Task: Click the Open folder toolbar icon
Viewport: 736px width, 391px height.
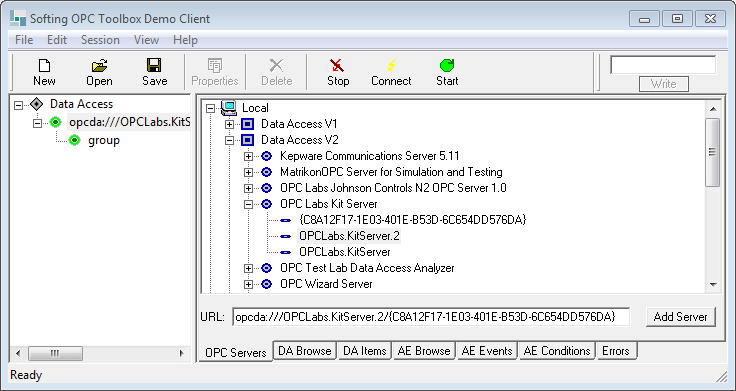Action: [x=100, y=65]
